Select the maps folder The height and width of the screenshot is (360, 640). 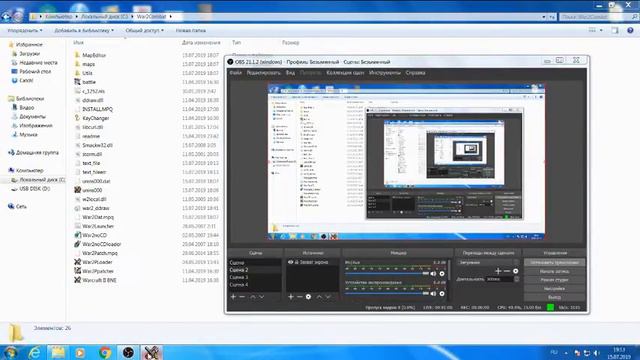pyautogui.click(x=88, y=64)
